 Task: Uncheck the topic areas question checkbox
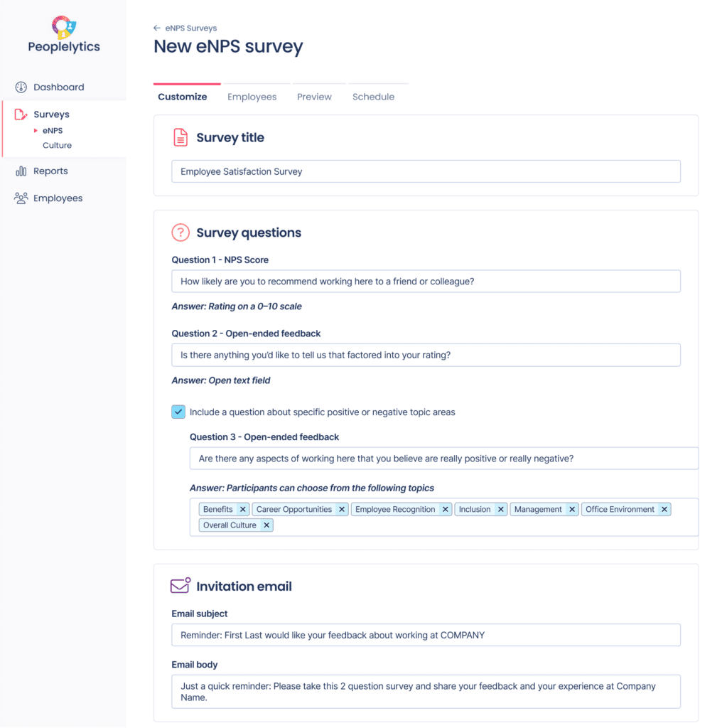coord(178,412)
